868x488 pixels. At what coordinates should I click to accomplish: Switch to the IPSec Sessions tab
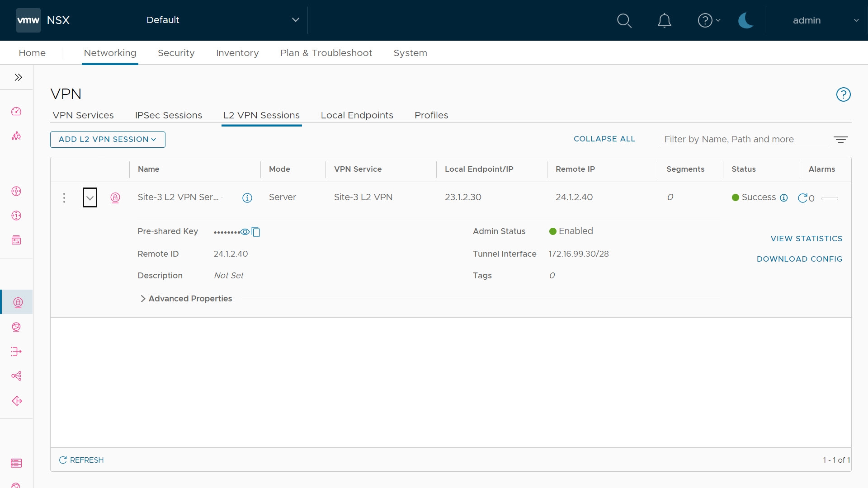click(168, 115)
